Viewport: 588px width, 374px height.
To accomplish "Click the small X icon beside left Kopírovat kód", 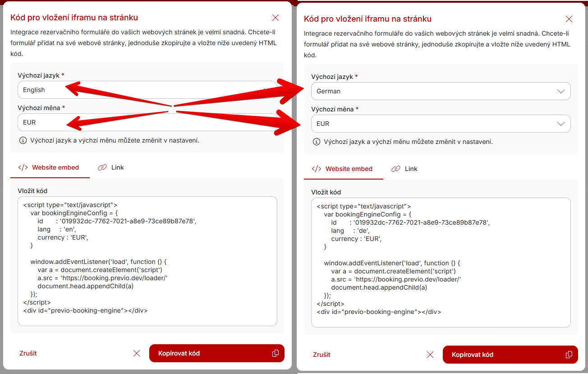I will [x=137, y=353].
